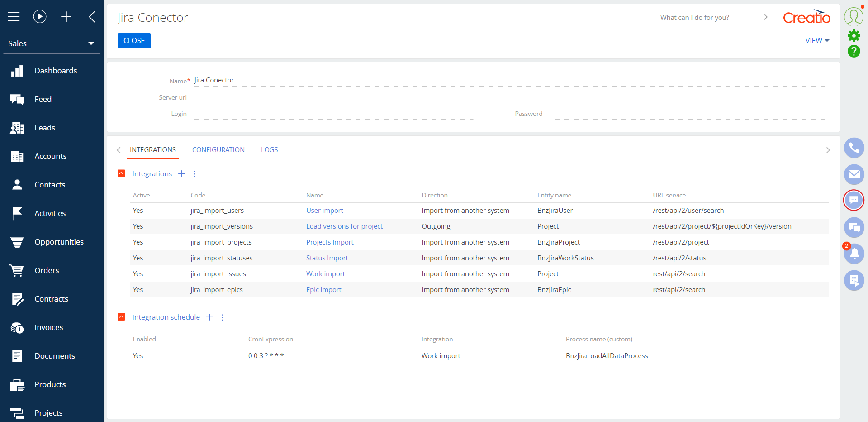Click the Password input field

point(689,113)
